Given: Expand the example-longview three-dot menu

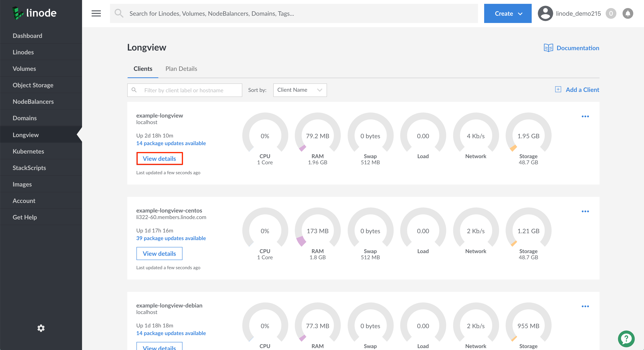Looking at the screenshot, I should pyautogui.click(x=585, y=116).
